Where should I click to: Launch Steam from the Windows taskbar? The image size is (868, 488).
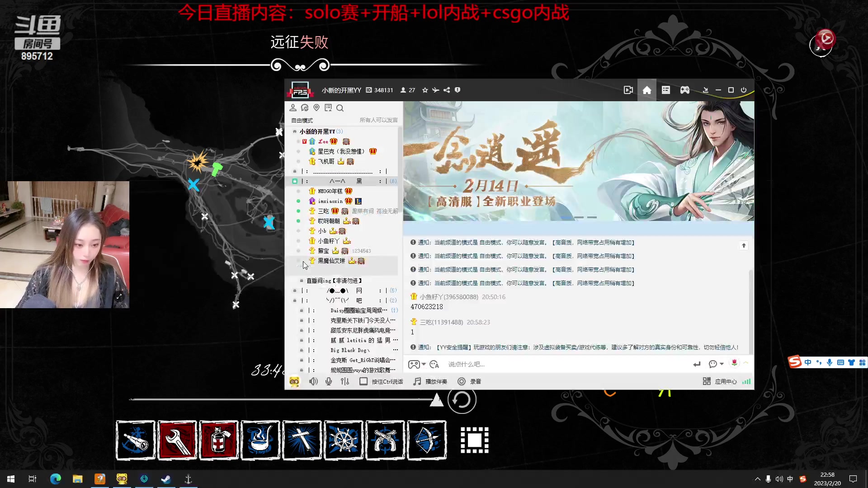(166, 479)
